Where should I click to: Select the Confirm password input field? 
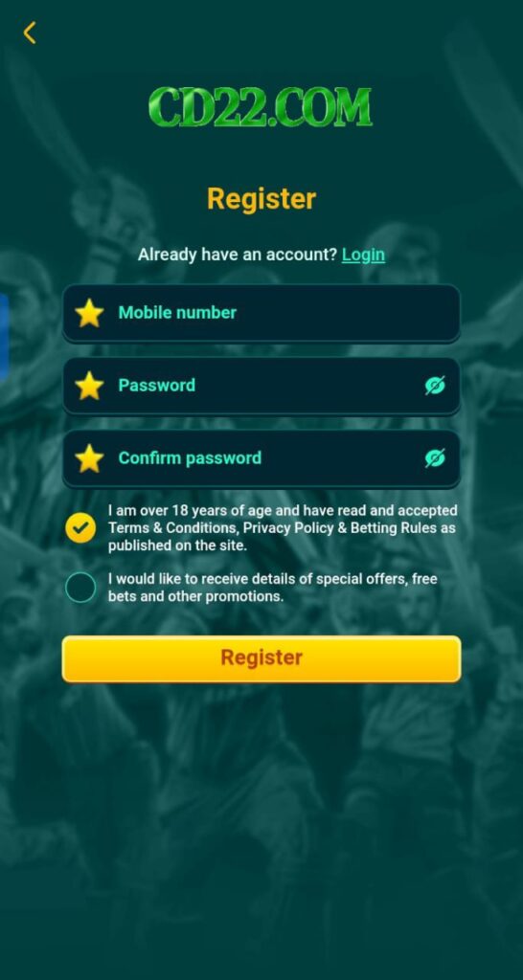[x=261, y=458]
